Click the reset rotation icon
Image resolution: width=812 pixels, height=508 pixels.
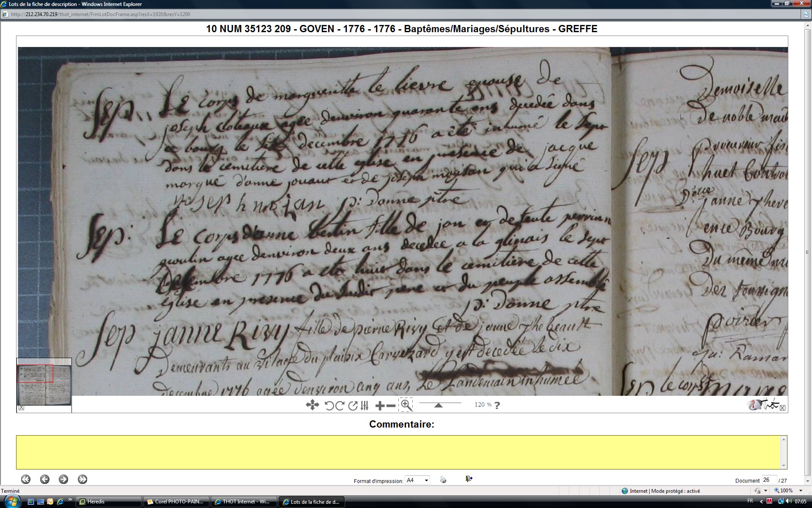tap(353, 406)
